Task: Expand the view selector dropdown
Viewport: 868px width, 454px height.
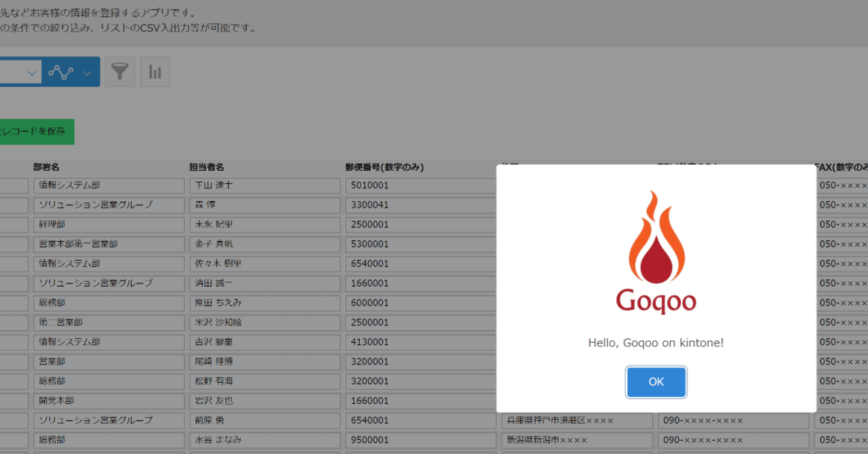Action: (31, 73)
